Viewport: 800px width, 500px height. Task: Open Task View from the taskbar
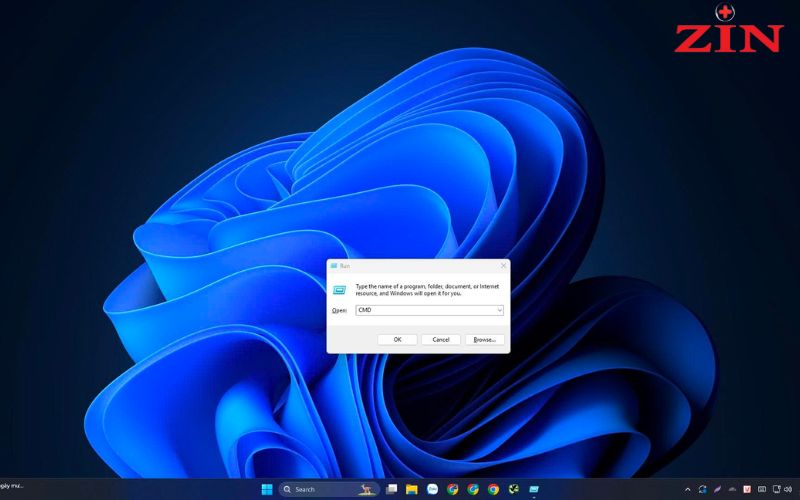click(x=392, y=489)
